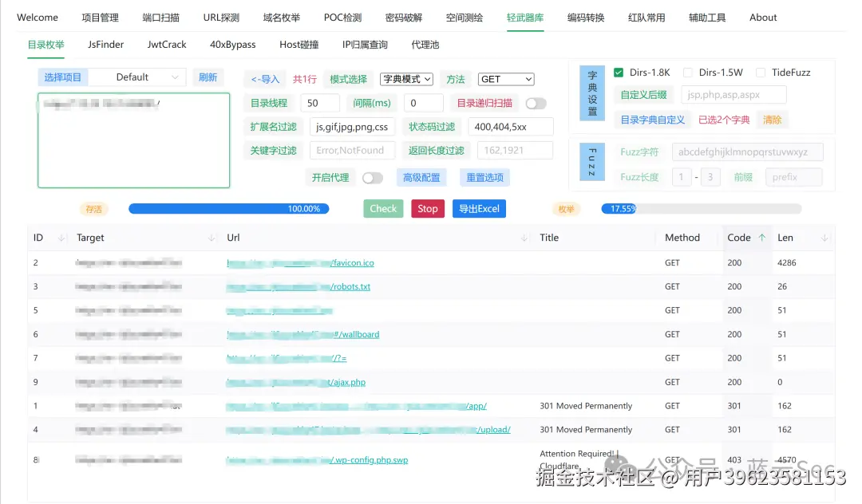This screenshot has height=504, width=862.
Task: Select the 目录枚举 sub-tab
Action: (46, 45)
